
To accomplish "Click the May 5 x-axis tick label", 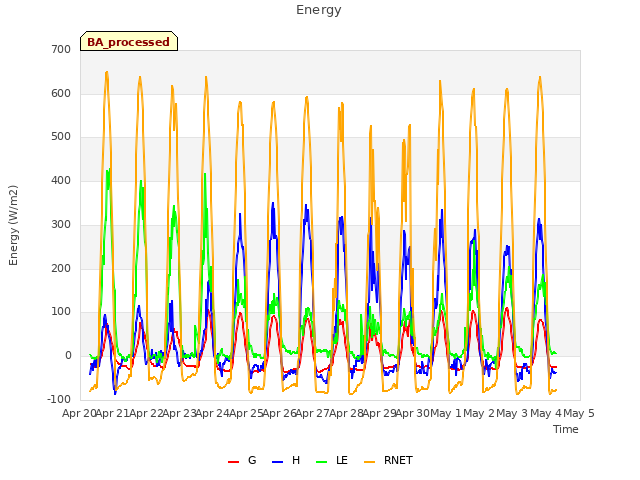I will (x=579, y=413).
